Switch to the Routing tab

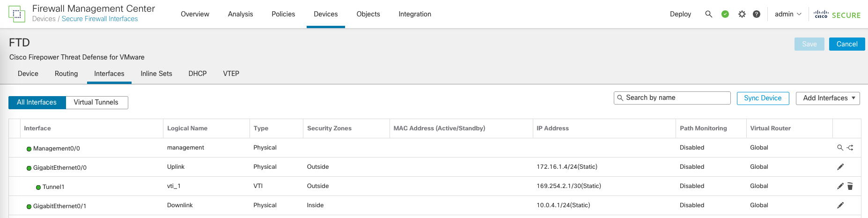click(x=66, y=74)
